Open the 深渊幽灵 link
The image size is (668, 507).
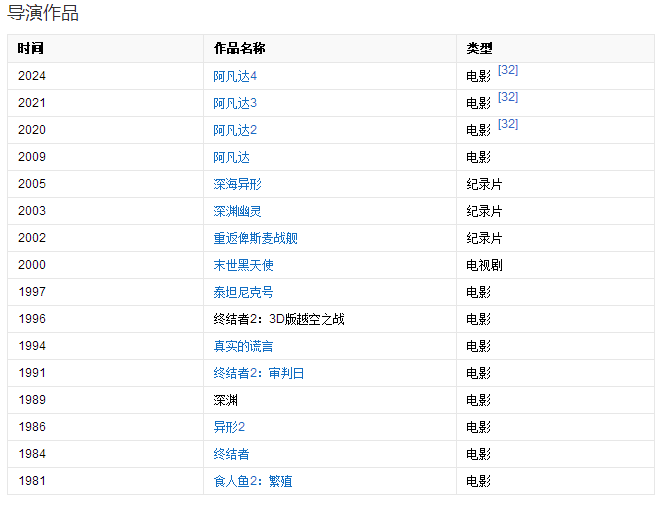(237, 211)
